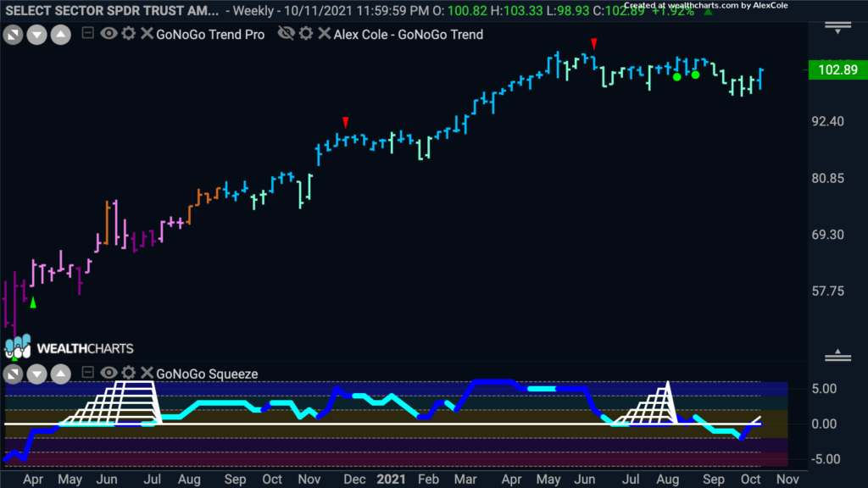Click the red down marker near December
The height and width of the screenshot is (488, 868).
(x=346, y=122)
